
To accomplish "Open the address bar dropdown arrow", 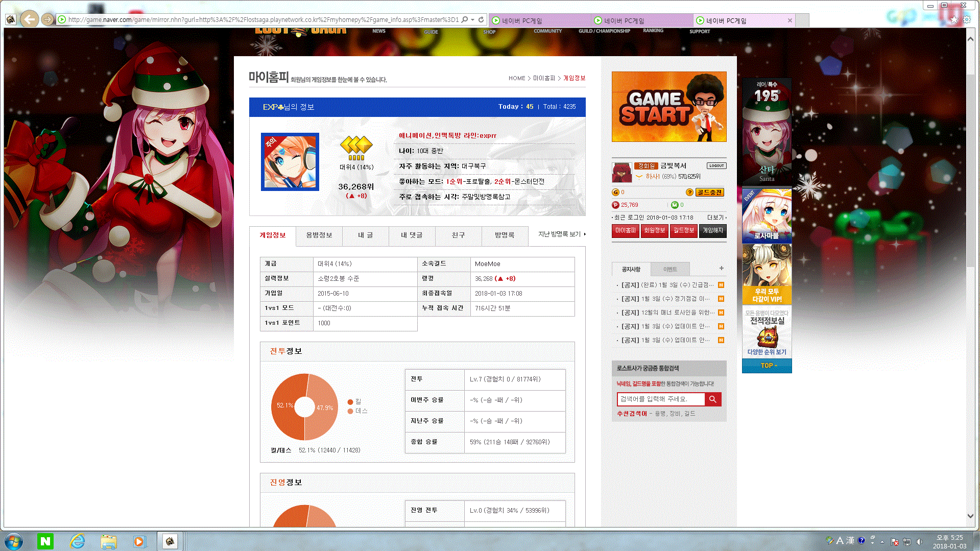I will pyautogui.click(x=473, y=20).
